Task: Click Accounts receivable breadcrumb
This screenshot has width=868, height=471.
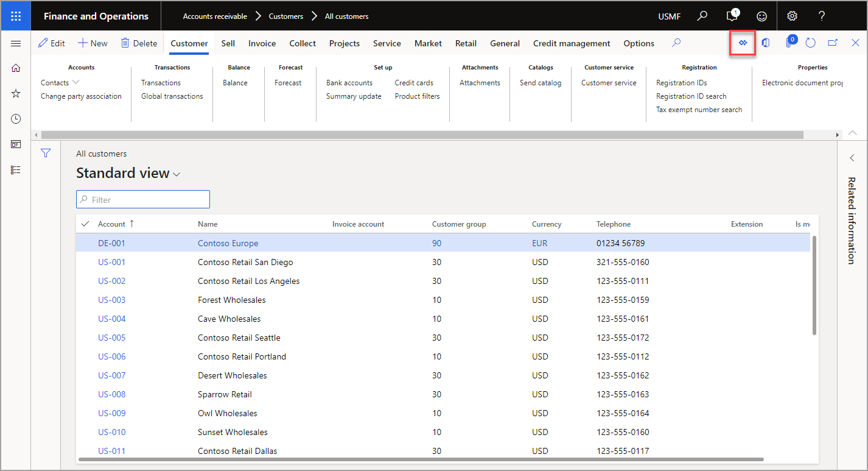Action: (215, 16)
